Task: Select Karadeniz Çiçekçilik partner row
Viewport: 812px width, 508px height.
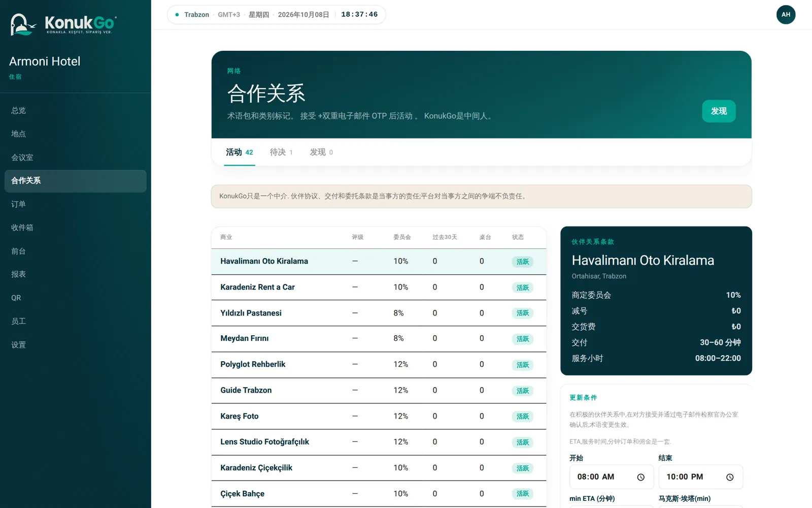Action: [x=379, y=468]
